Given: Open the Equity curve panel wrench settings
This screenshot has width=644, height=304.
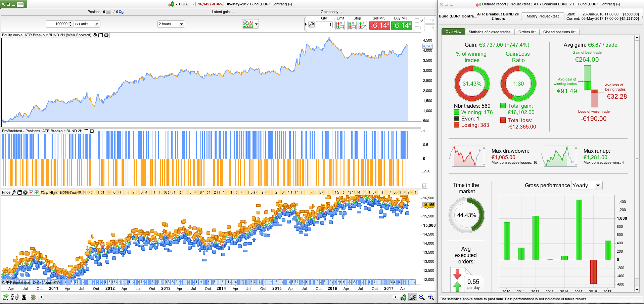Looking at the screenshot, I should click(x=95, y=35).
